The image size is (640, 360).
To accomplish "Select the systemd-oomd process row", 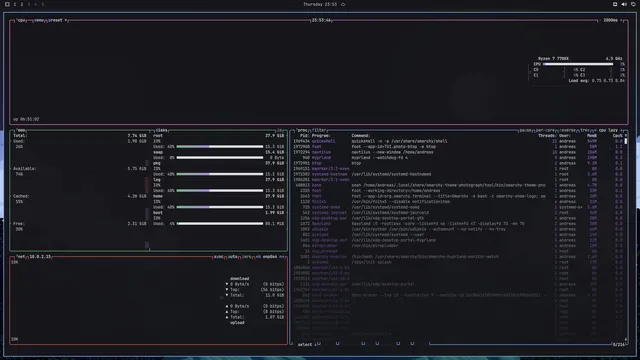I will [458, 207].
